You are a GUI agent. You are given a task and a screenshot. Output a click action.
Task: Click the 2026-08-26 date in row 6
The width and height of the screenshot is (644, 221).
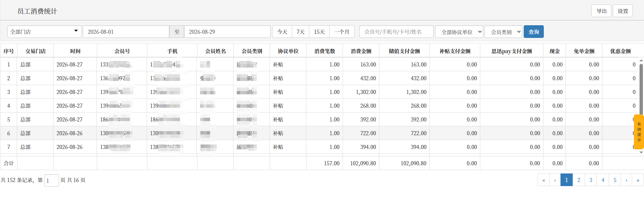[69, 133]
